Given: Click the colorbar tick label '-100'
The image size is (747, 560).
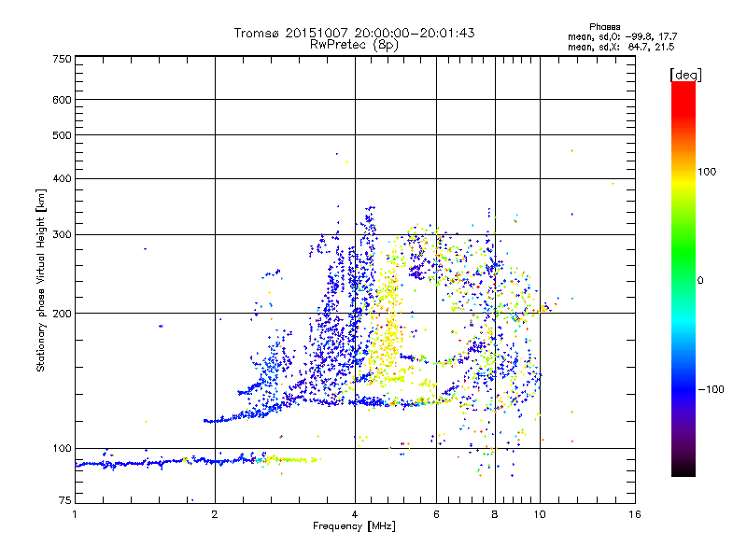Looking at the screenshot, I should tap(711, 389).
